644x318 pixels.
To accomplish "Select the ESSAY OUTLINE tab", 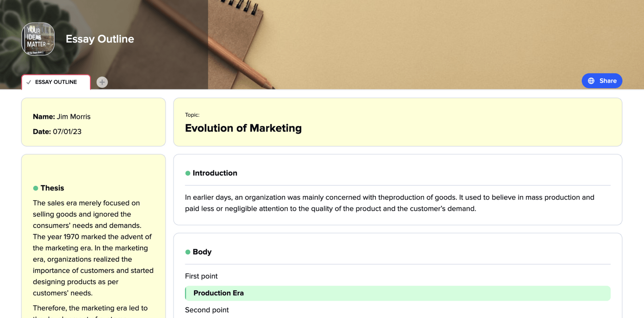I will tap(56, 82).
